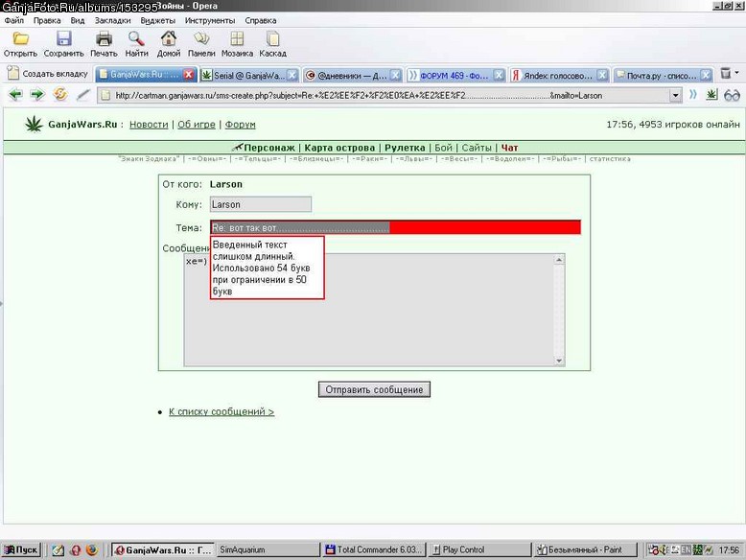Click the Печать printer icon
The image size is (746, 560).
pyautogui.click(x=104, y=39)
